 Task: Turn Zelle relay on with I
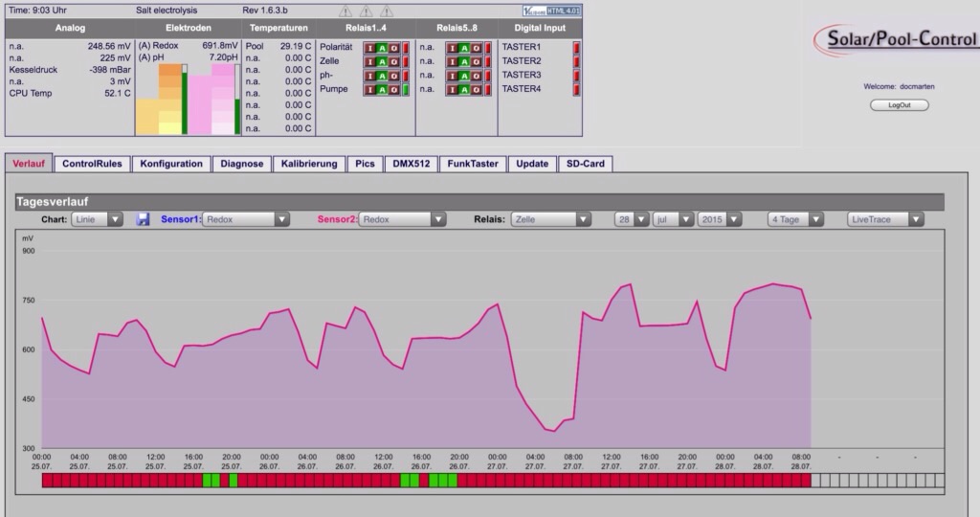(x=370, y=62)
